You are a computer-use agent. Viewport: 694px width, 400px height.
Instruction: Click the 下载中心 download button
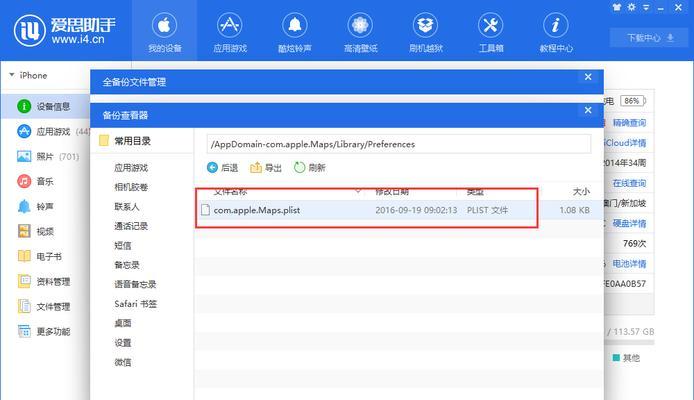[650, 38]
